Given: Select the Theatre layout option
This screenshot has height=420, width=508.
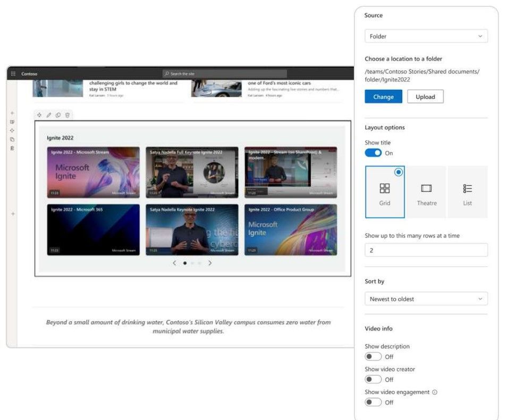Looking at the screenshot, I should pos(426,192).
